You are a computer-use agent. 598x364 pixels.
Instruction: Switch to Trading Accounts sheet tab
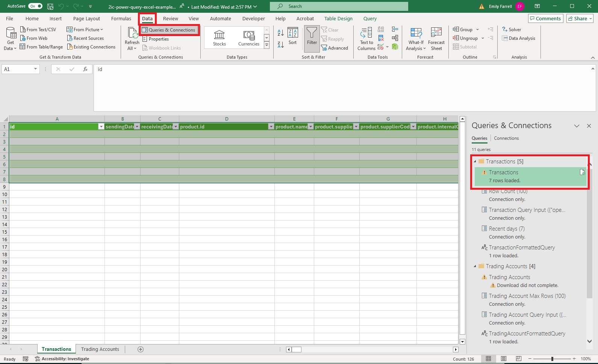pos(100,349)
